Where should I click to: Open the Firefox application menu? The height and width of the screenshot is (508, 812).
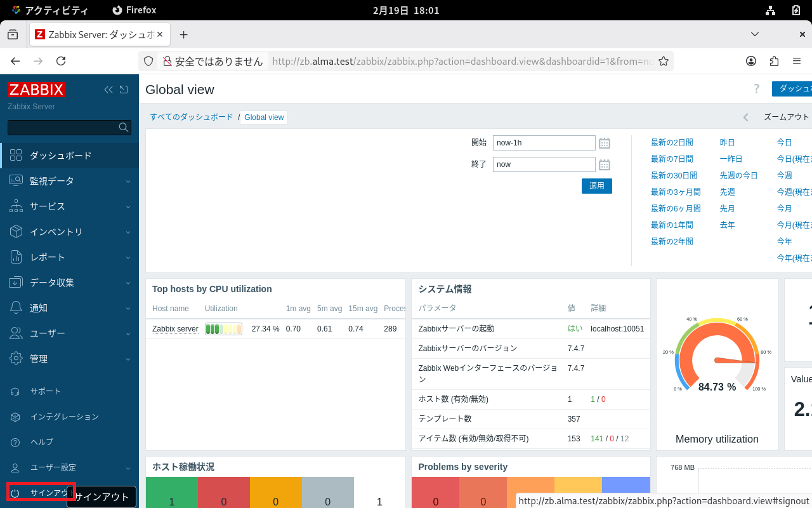coord(797,61)
